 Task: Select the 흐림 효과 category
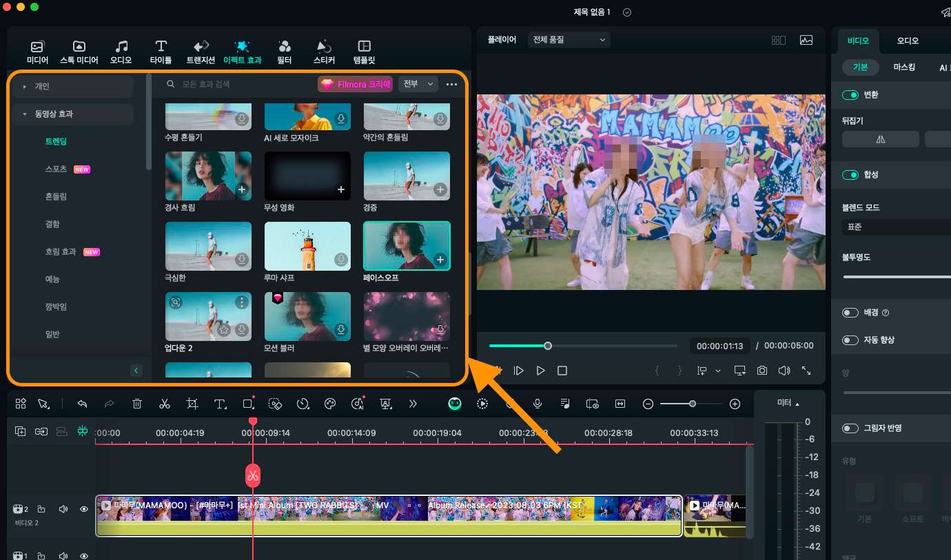61,251
